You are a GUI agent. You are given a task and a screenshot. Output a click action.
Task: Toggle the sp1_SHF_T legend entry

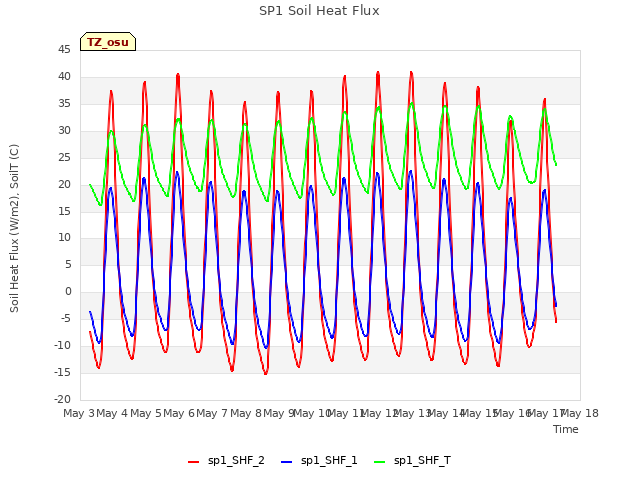[x=412, y=460]
